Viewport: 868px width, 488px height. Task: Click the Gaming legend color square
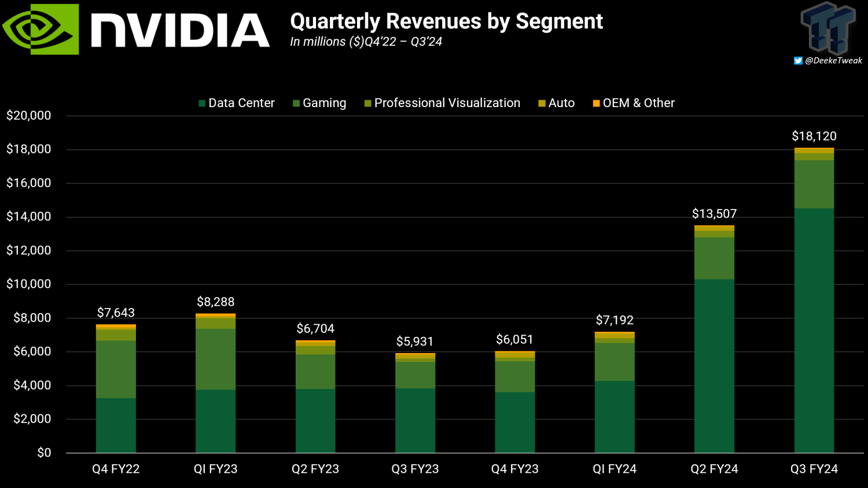296,104
